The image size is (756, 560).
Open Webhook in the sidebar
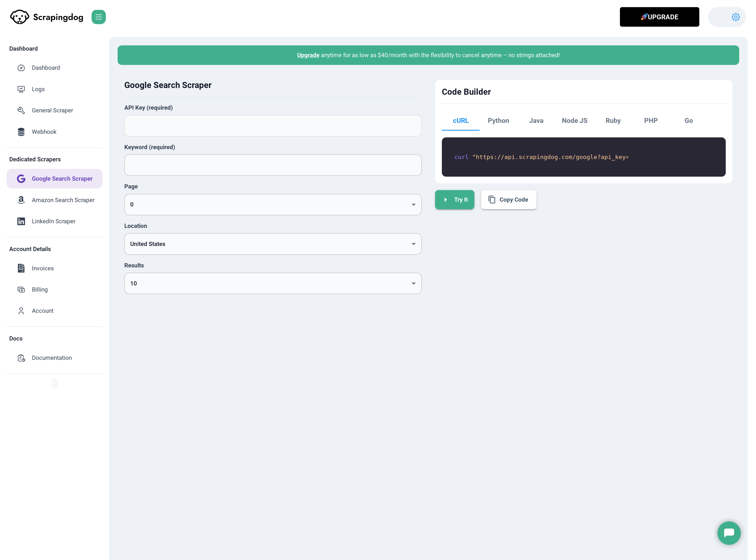(54, 132)
